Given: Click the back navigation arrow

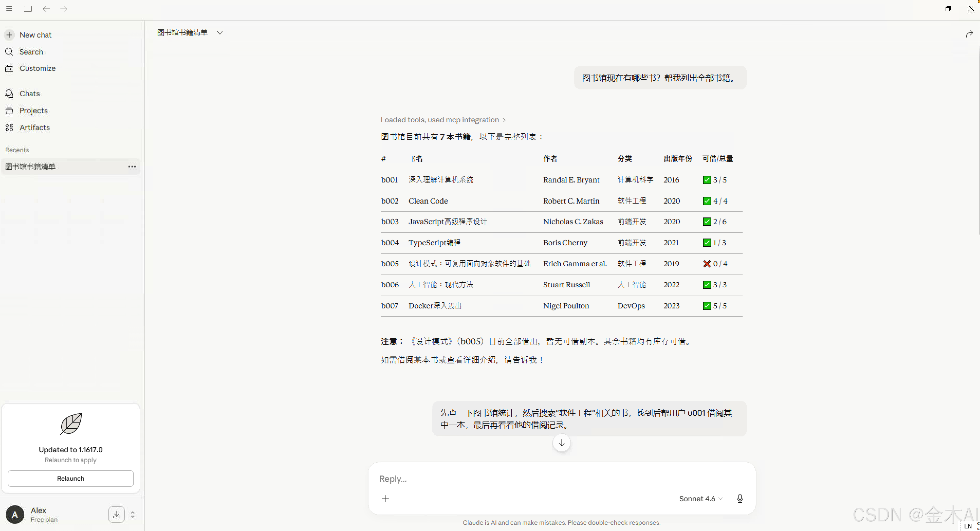Looking at the screenshot, I should click(46, 9).
